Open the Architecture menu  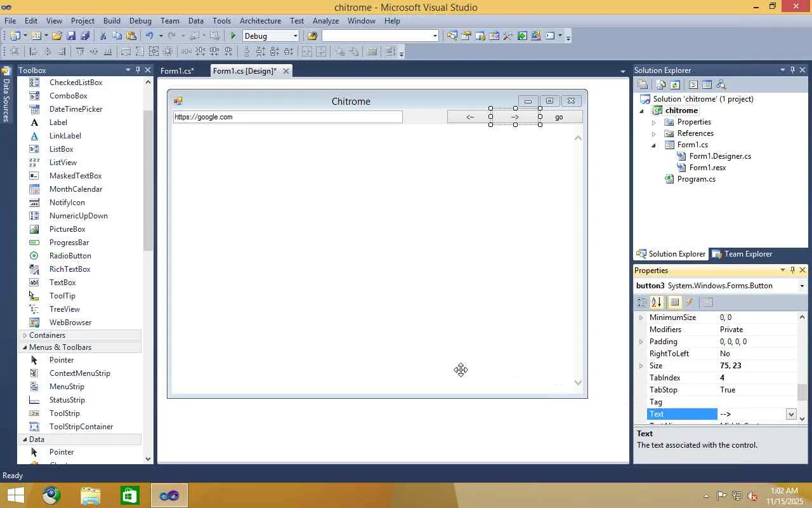point(260,20)
